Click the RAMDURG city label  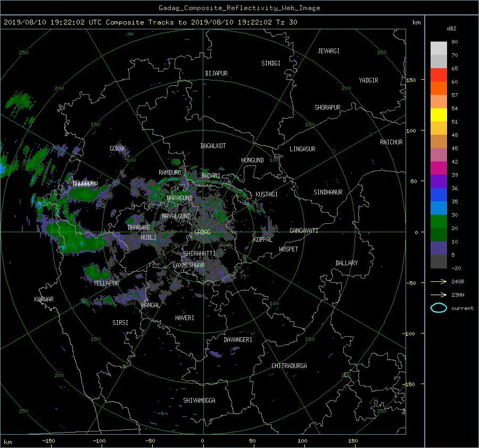(170, 173)
